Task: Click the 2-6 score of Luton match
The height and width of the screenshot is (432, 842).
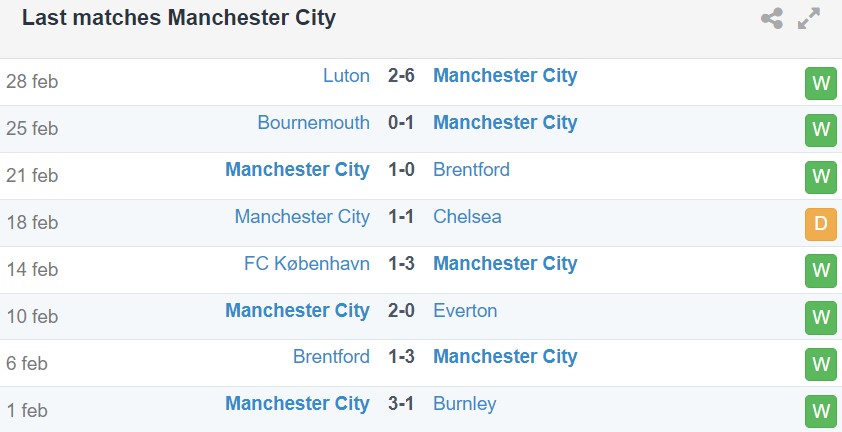Action: (402, 76)
